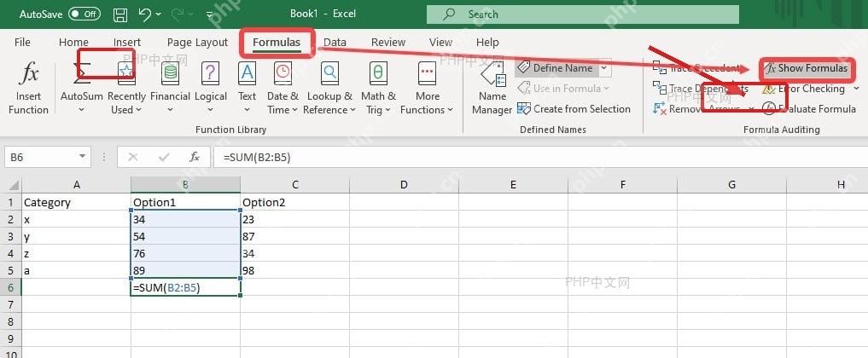Open the Name Manager
This screenshot has width=868, height=358.
pos(492,89)
